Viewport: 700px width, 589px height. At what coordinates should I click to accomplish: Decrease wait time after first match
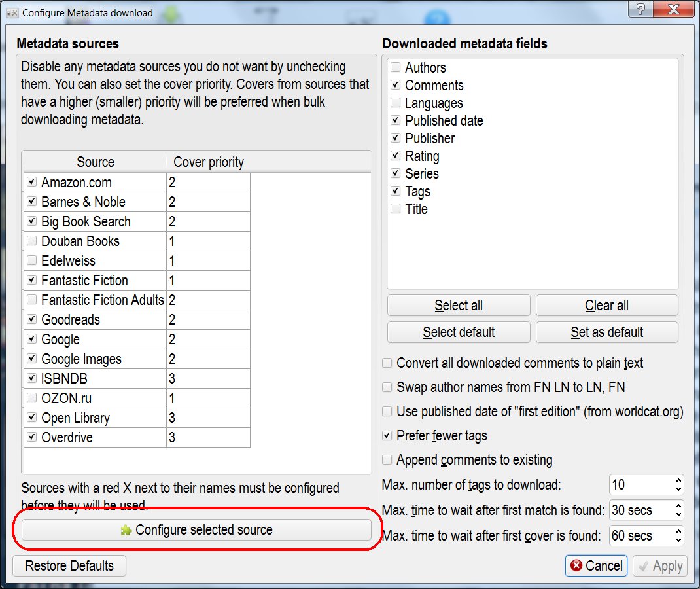[x=678, y=514]
